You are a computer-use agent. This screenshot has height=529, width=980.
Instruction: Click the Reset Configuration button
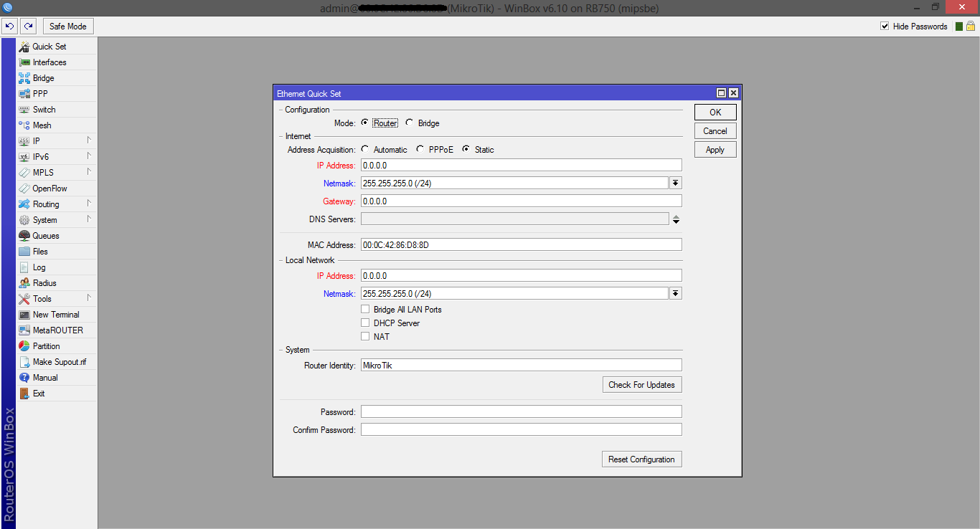(x=641, y=459)
